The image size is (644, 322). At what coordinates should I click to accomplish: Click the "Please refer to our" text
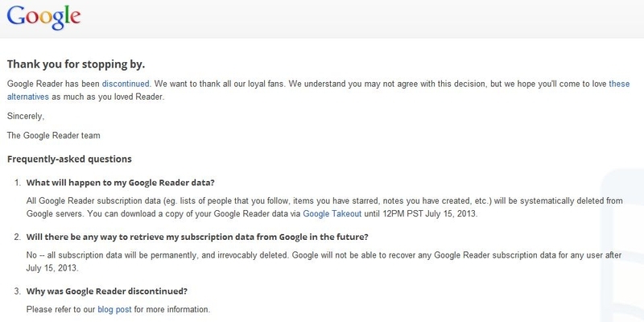(61, 309)
